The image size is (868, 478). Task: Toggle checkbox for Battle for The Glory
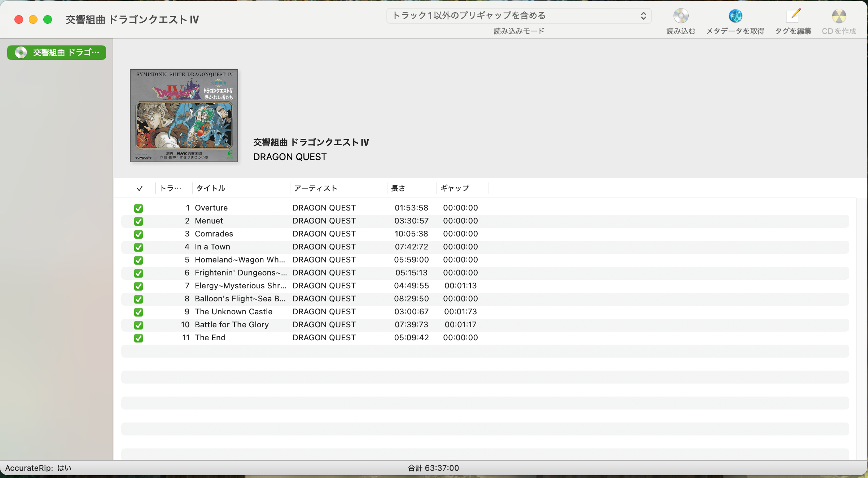tap(139, 325)
